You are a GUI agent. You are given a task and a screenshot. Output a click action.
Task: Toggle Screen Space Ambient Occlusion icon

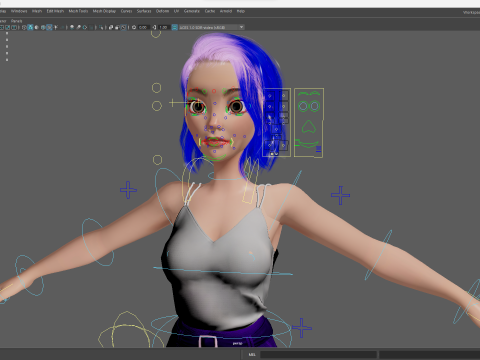pos(72,27)
